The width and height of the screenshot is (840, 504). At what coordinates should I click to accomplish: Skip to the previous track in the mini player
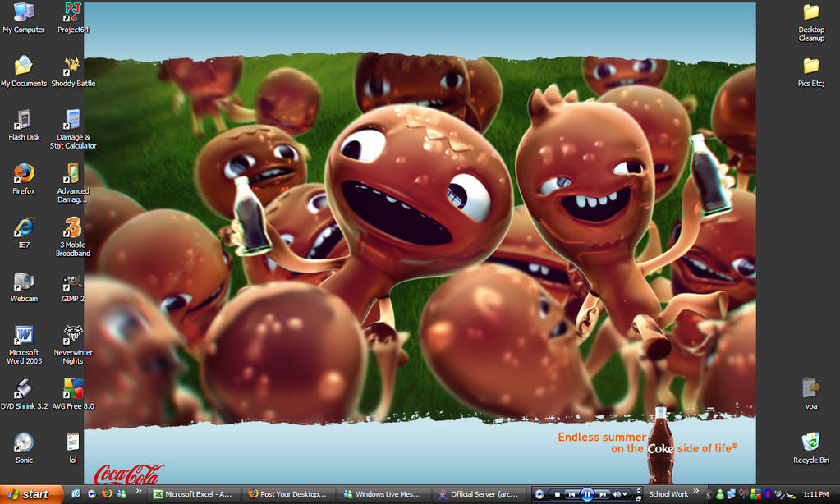pos(571,494)
